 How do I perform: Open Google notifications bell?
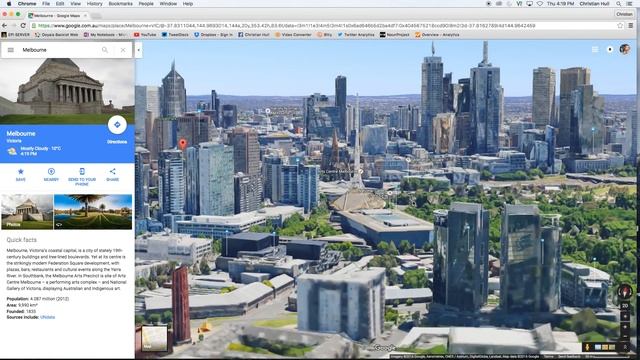(x=610, y=49)
